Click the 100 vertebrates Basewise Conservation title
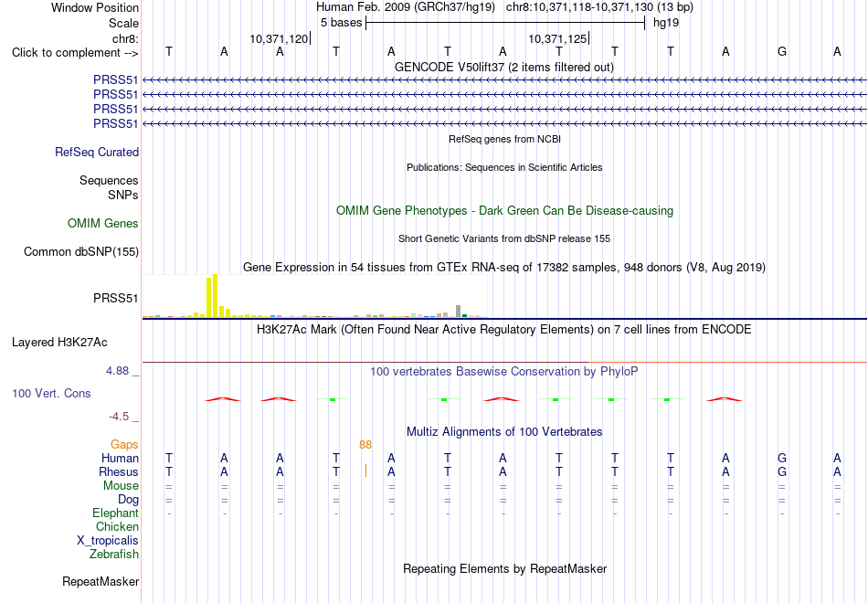The height and width of the screenshot is (603, 868). (504, 372)
